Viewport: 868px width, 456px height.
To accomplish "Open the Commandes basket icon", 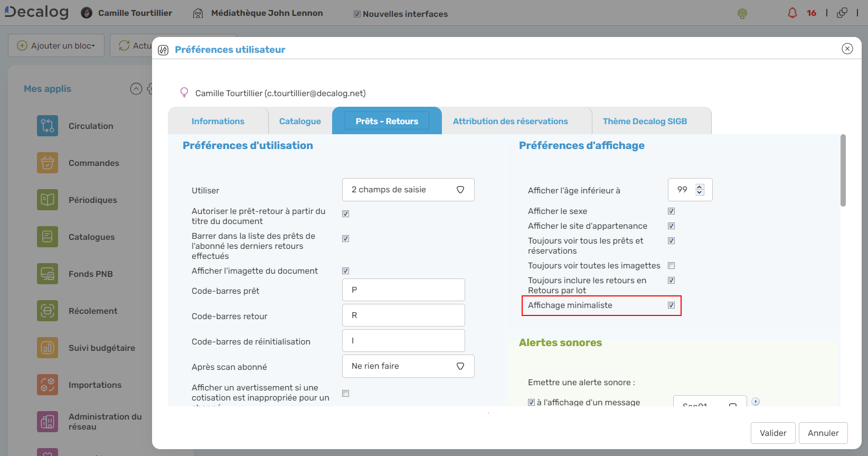I will click(48, 163).
